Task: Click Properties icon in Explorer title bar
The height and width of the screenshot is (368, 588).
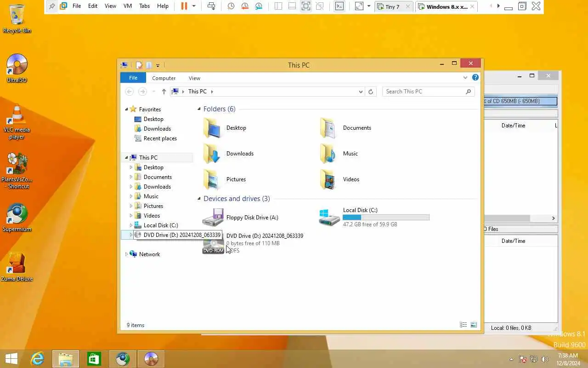Action: pyautogui.click(x=139, y=65)
